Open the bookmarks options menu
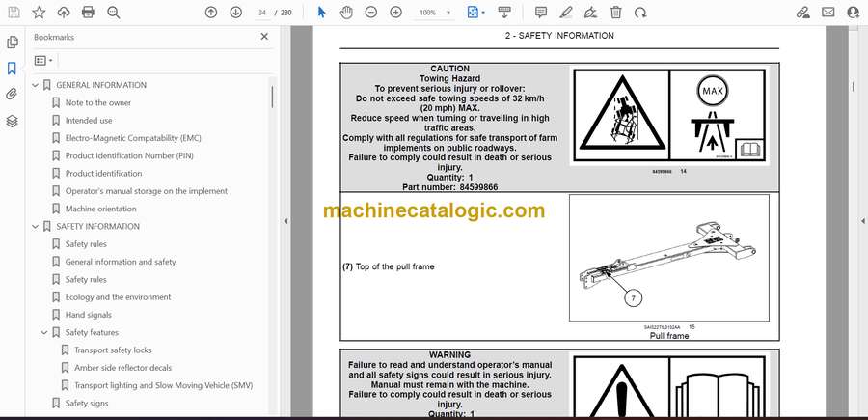Viewport: 868px width, 420px height. [43, 61]
